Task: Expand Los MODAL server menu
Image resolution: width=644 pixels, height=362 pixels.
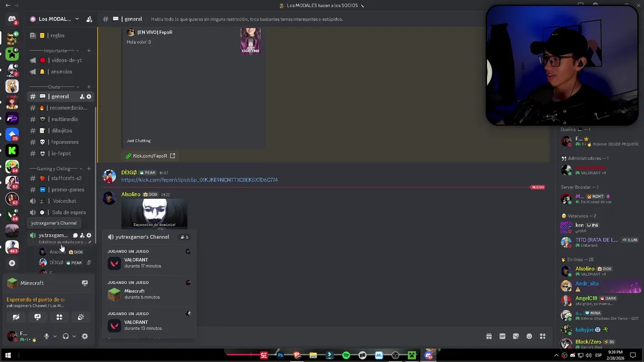Action: coord(77,19)
